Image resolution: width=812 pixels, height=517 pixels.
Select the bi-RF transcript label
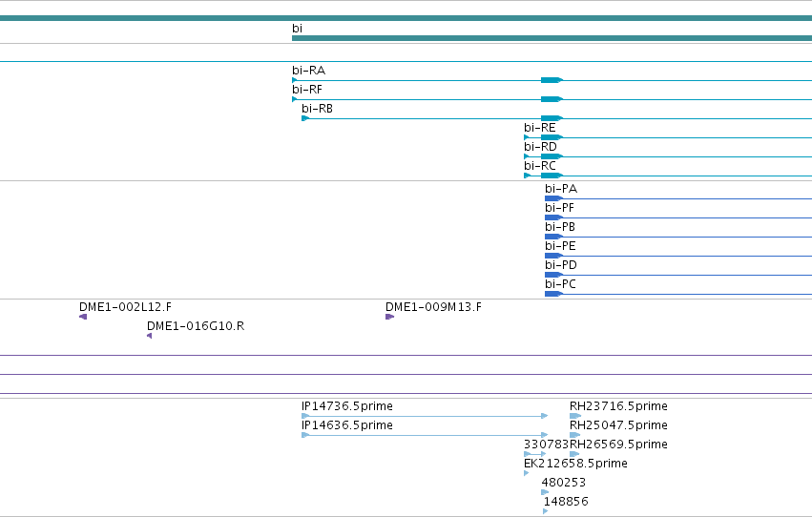pos(307,90)
